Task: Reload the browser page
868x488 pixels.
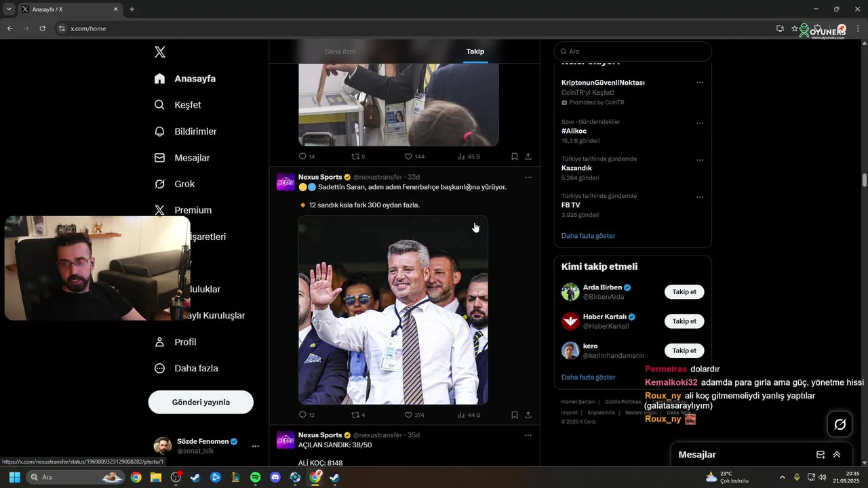Action: pyautogui.click(x=43, y=28)
